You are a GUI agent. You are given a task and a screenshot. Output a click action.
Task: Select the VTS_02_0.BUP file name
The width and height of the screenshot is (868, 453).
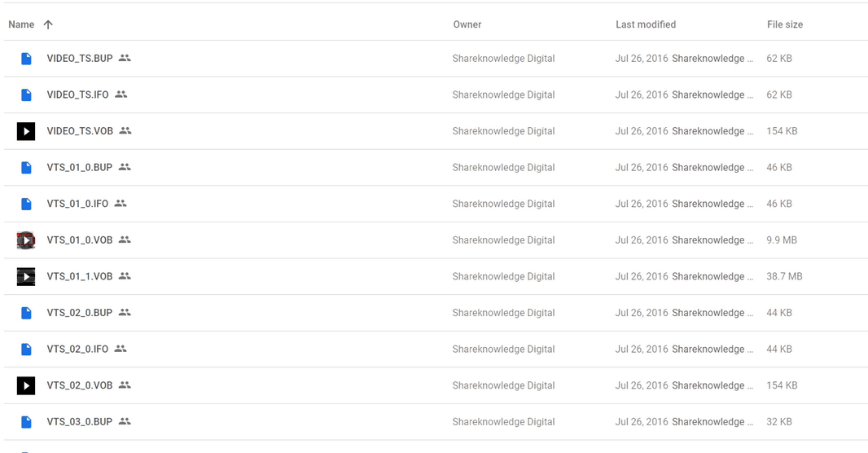(x=80, y=313)
